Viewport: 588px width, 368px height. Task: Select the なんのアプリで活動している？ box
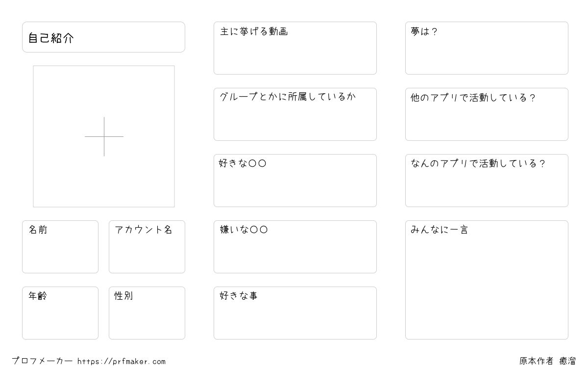coord(487,181)
